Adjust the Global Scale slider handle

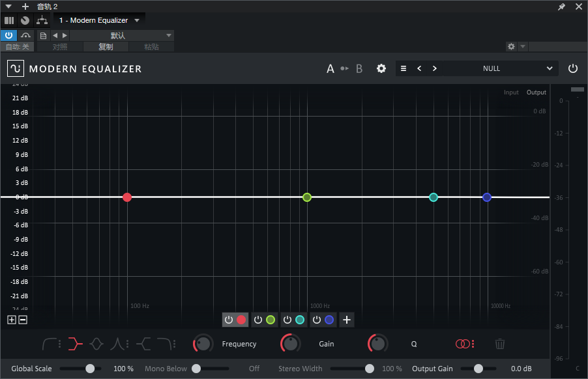(90, 369)
